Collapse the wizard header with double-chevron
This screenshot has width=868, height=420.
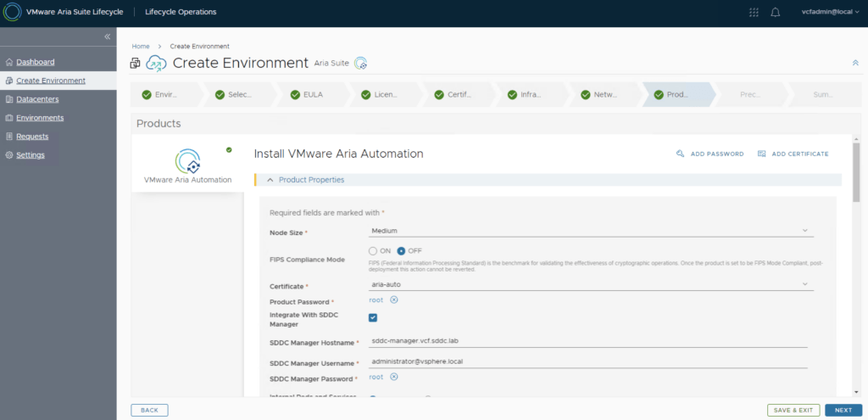coord(854,63)
